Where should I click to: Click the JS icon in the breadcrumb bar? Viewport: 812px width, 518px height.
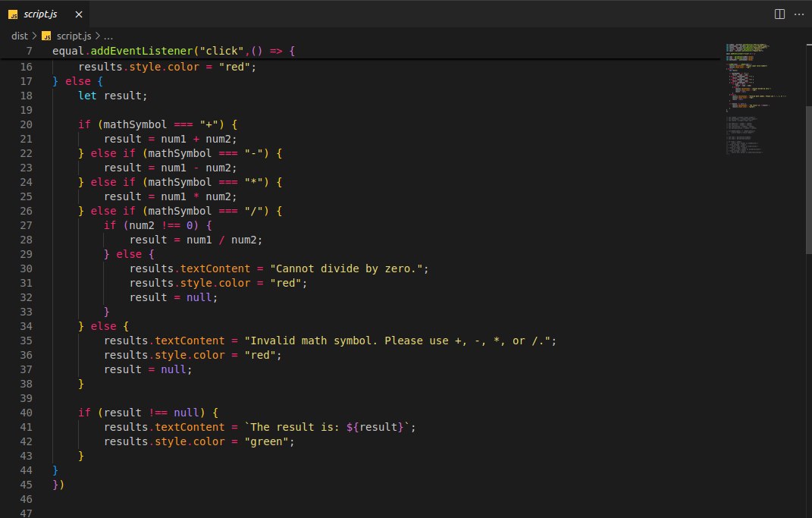click(46, 35)
